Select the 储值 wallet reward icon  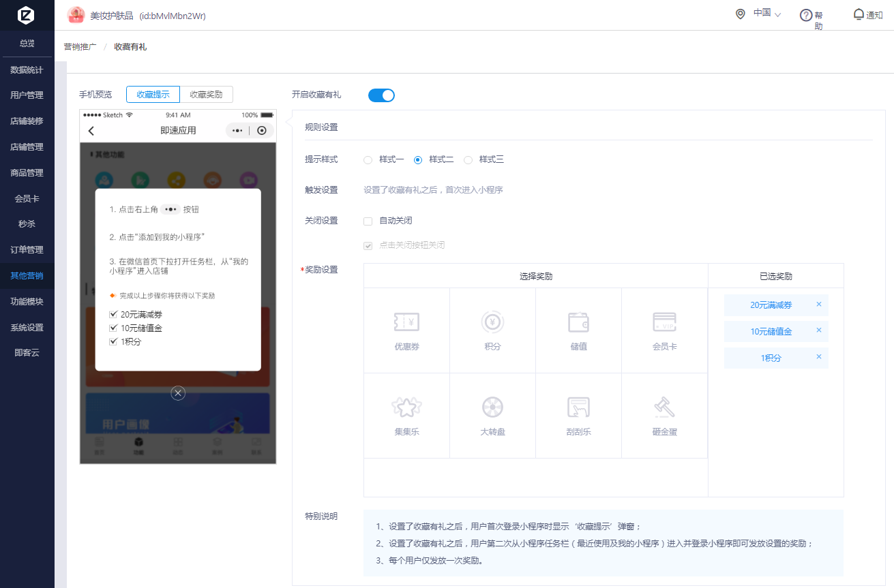(578, 322)
